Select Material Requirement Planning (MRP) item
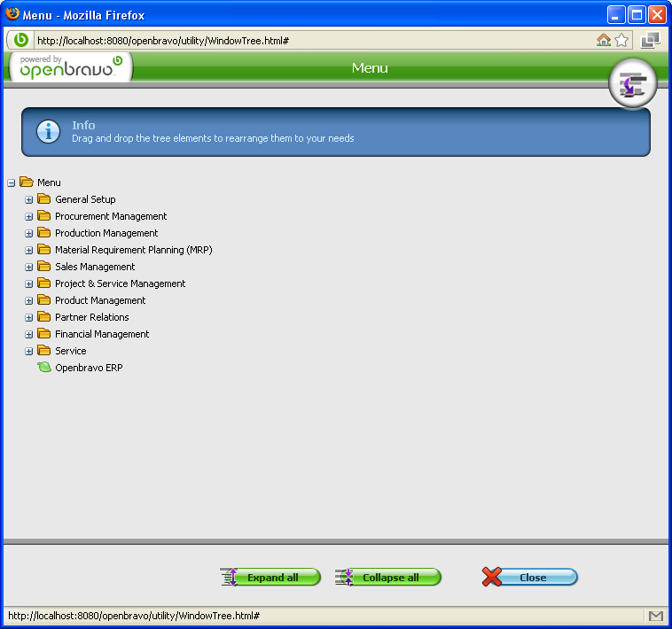 (x=134, y=250)
